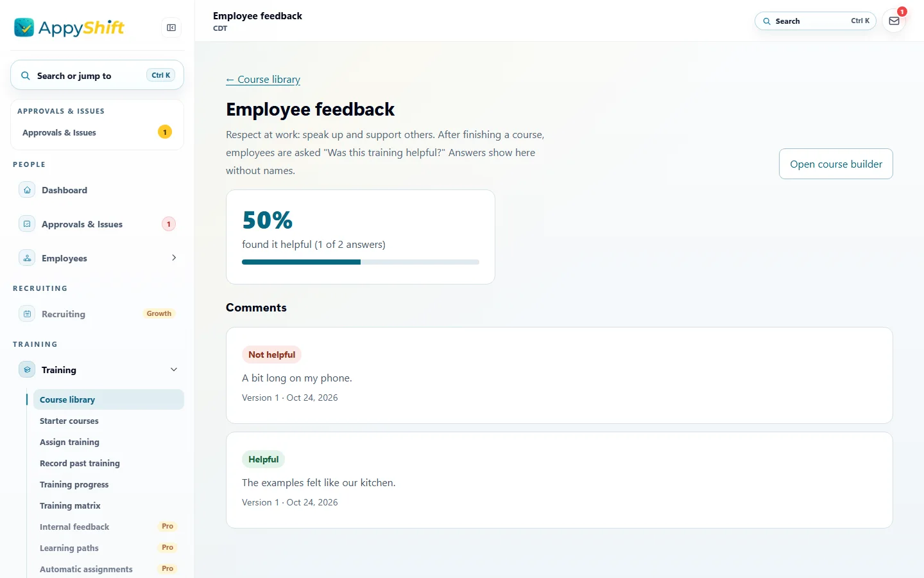This screenshot has height=578, width=924.
Task: Click the AppyShift logo
Action: click(69, 28)
